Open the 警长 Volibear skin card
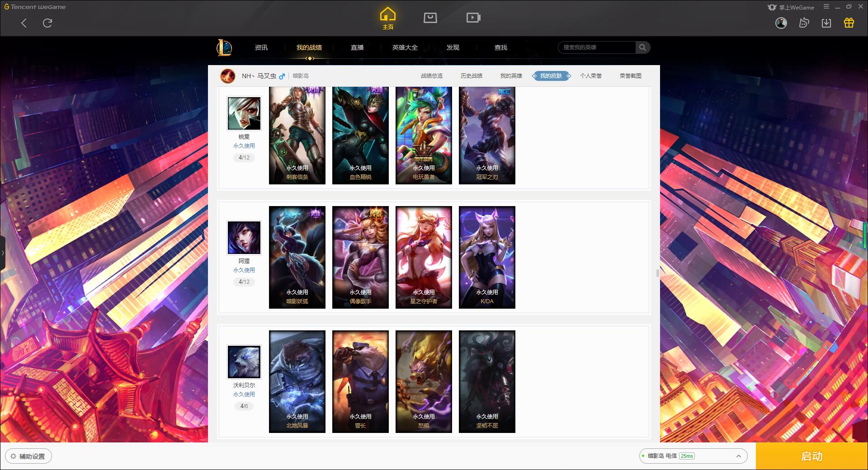Image resolution: width=868 pixels, height=470 pixels. 360,382
